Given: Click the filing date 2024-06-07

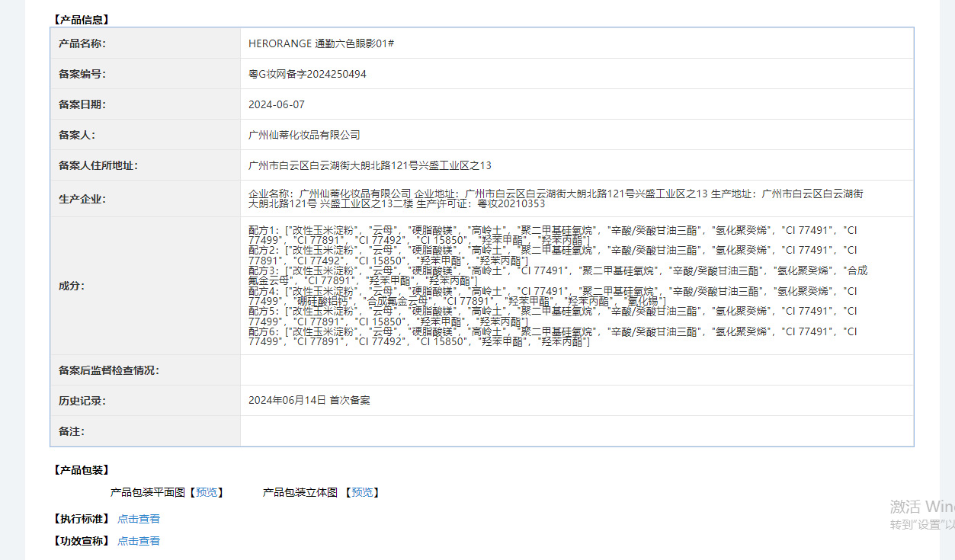Looking at the screenshot, I should pyautogui.click(x=277, y=104).
